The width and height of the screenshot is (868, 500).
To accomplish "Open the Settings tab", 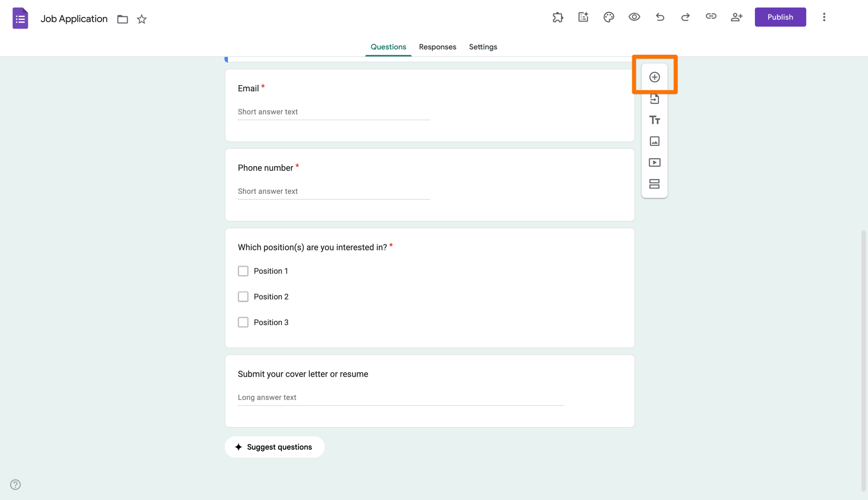I will [x=483, y=47].
